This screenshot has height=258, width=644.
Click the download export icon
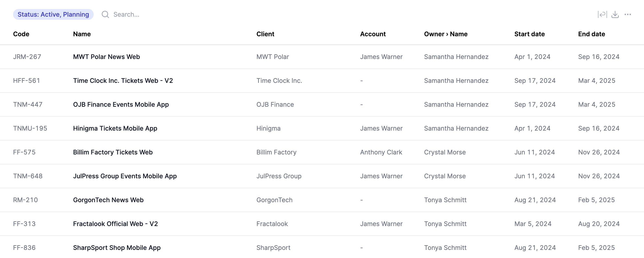tap(615, 14)
